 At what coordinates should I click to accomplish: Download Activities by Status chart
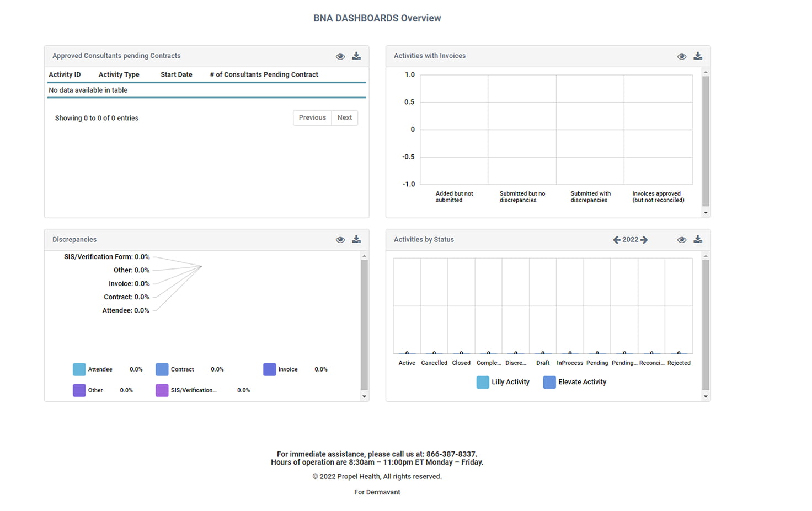coord(698,240)
